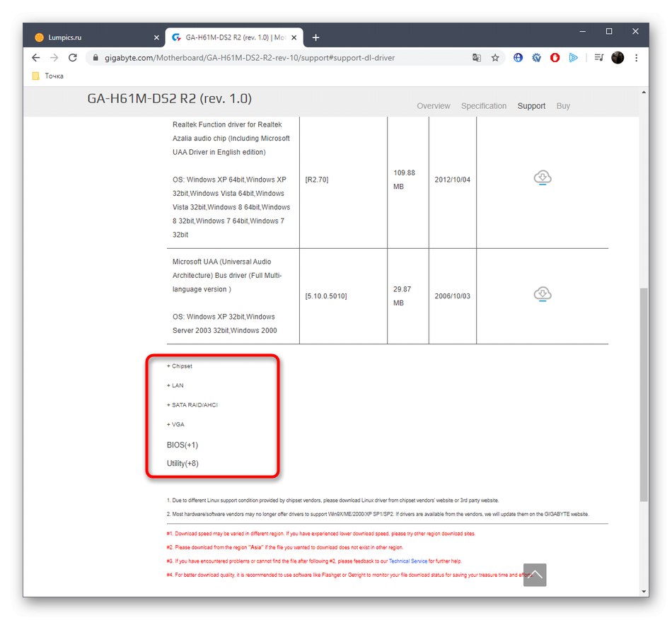Open the Точка bookmark folder
Viewport: 672px width, 620px height.
click(48, 76)
